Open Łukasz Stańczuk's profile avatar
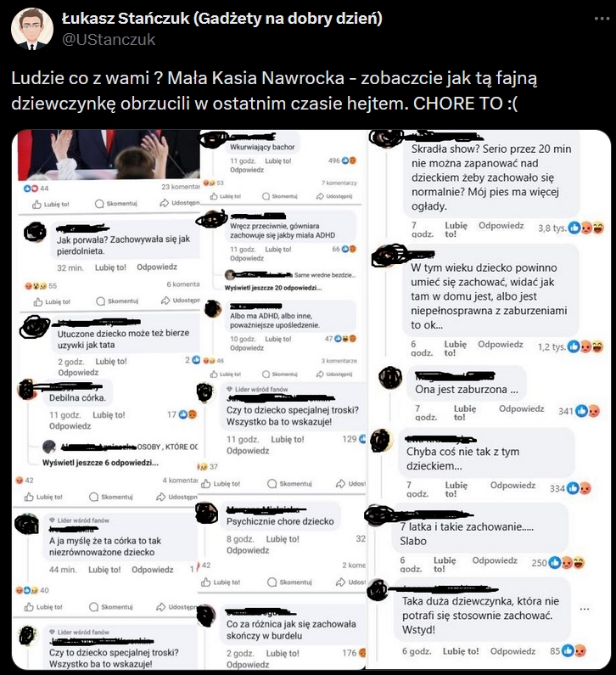 32,29
